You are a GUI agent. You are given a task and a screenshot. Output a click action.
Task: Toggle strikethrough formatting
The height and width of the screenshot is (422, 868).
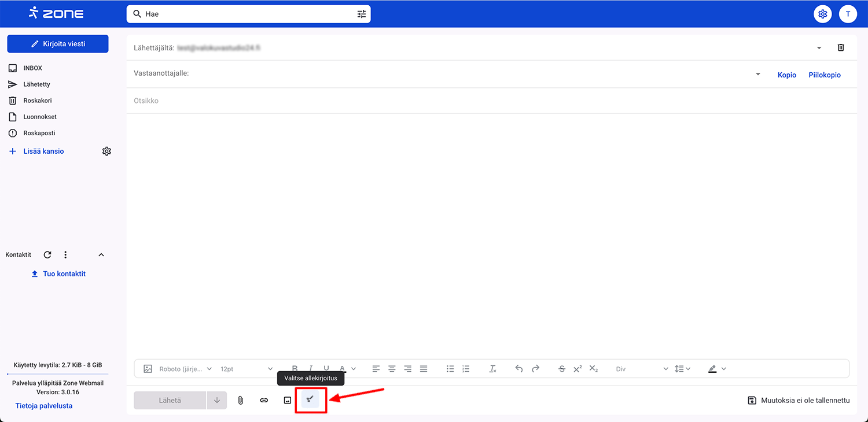(561, 369)
